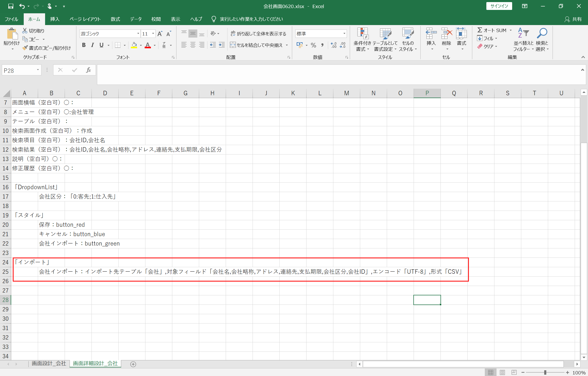The image size is (588, 376).
Task: Open the Name Box dropdown arrow
Action: click(x=38, y=70)
